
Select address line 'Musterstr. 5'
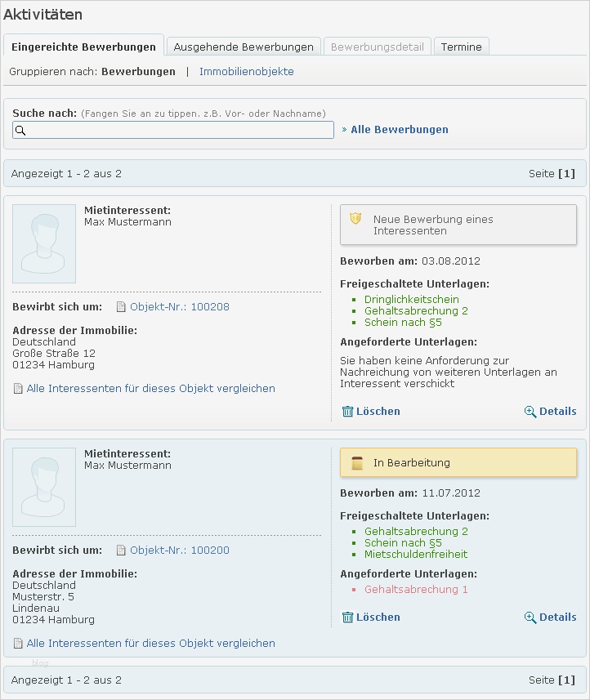pyautogui.click(x=43, y=596)
